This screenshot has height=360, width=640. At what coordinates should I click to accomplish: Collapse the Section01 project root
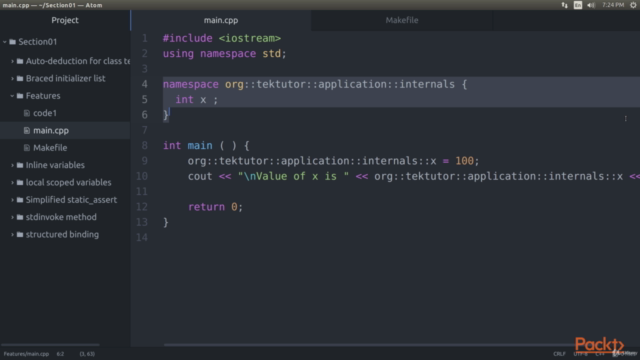click(5, 42)
